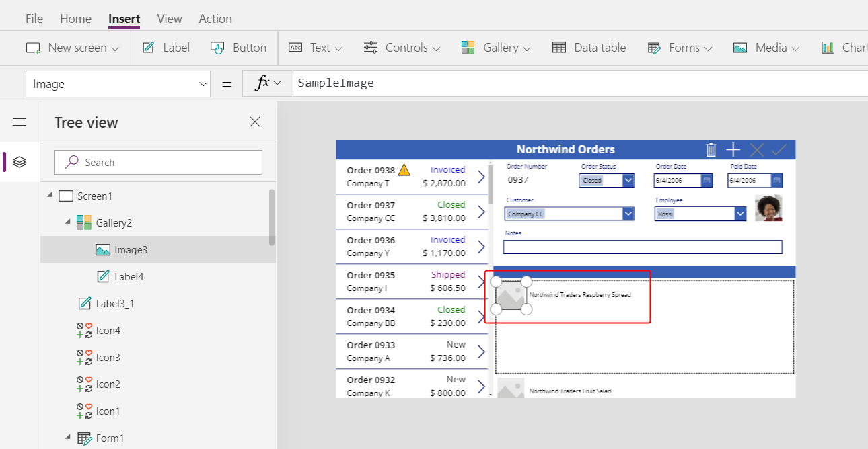Click the trash delete icon in app header

[711, 150]
